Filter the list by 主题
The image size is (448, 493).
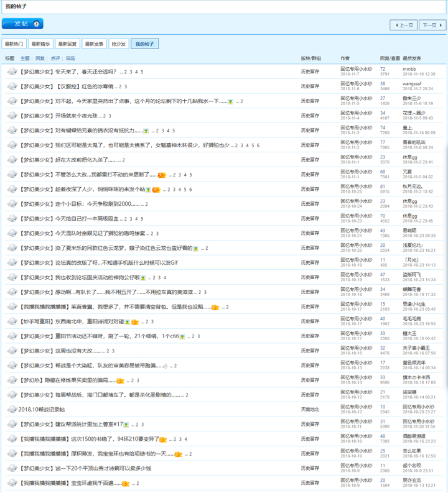(x=25, y=58)
